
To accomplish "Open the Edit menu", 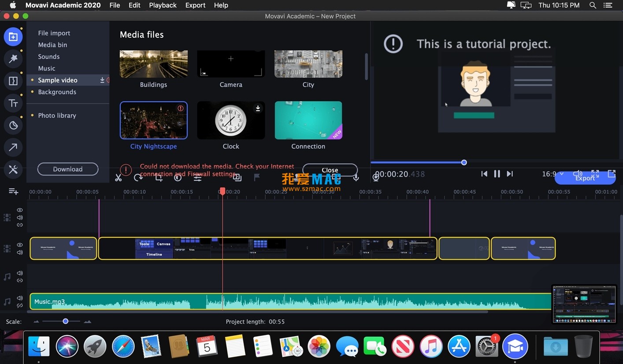I will 134,5.
